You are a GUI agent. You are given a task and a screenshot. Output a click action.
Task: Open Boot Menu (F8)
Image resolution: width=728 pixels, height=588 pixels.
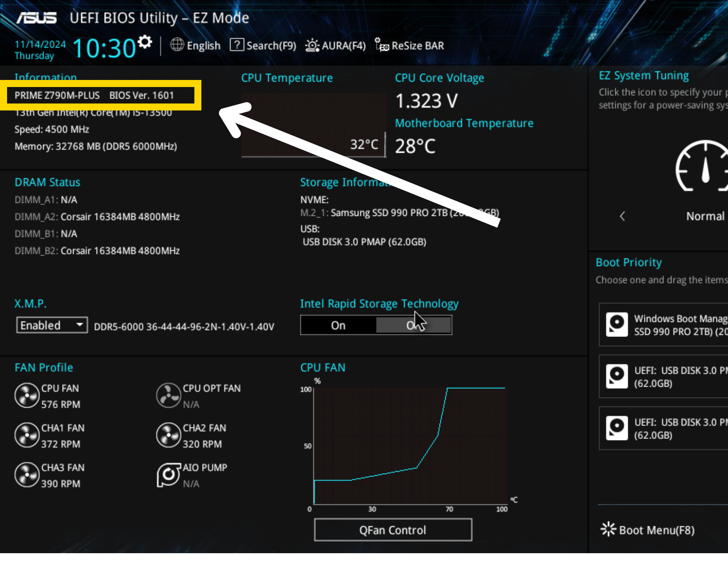coord(648,530)
